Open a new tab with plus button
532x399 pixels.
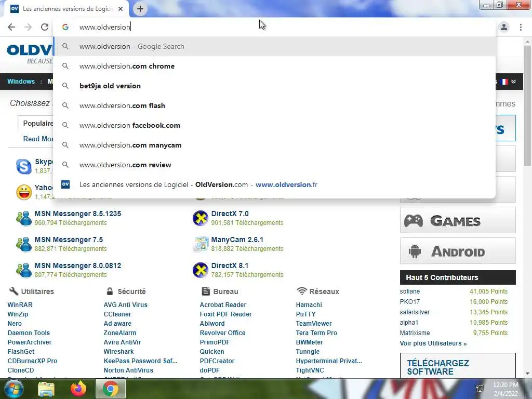point(140,9)
